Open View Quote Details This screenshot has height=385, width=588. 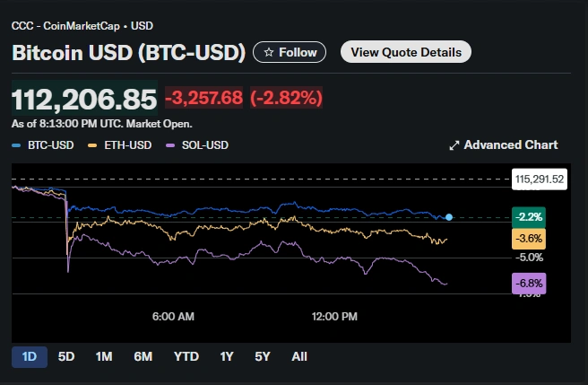tap(406, 52)
